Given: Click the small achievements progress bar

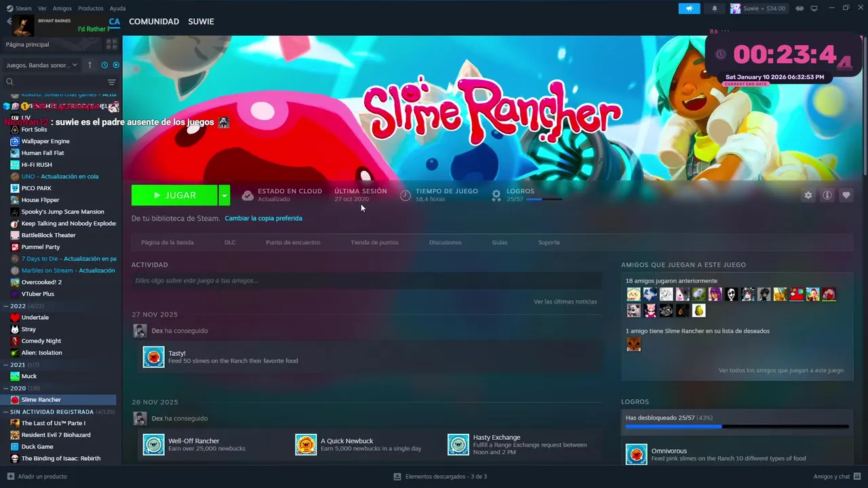Looking at the screenshot, I should [x=545, y=199].
